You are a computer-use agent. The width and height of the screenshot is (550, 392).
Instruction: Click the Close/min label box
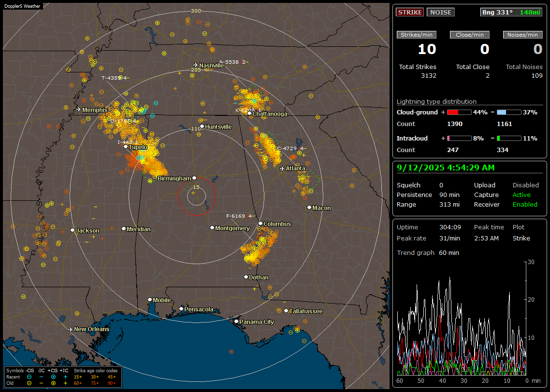470,35
